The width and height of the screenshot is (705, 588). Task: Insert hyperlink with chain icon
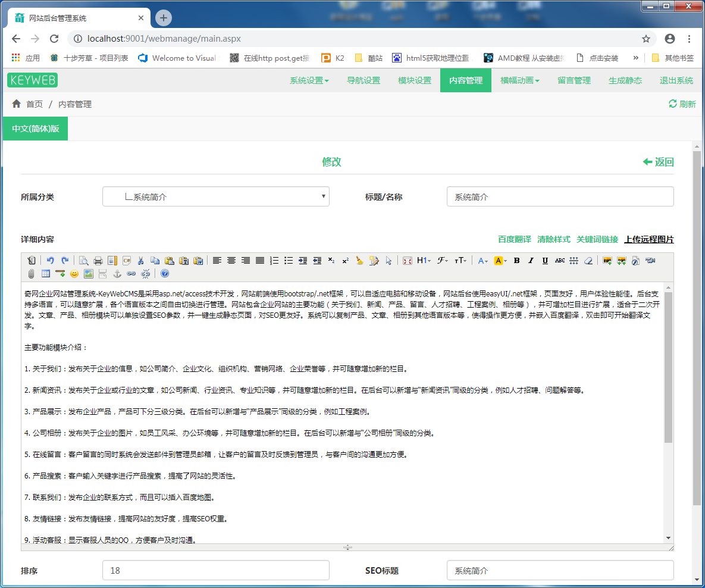pyautogui.click(x=131, y=274)
